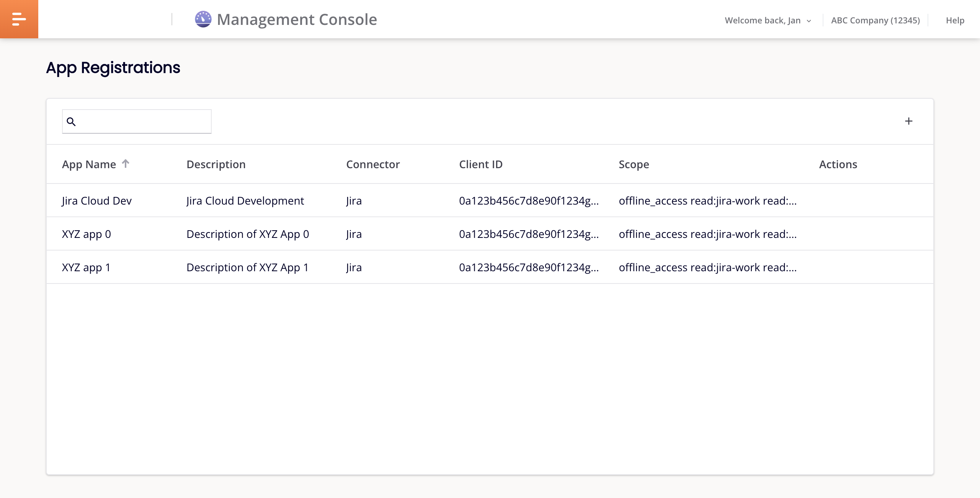Expand the Welcome back, Jan dropdown
The height and width of the screenshot is (498, 980).
pos(768,20)
